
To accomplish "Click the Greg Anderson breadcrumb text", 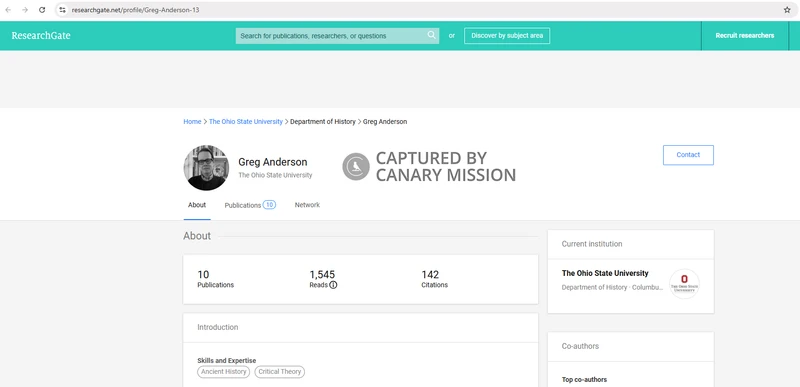I will coord(385,121).
